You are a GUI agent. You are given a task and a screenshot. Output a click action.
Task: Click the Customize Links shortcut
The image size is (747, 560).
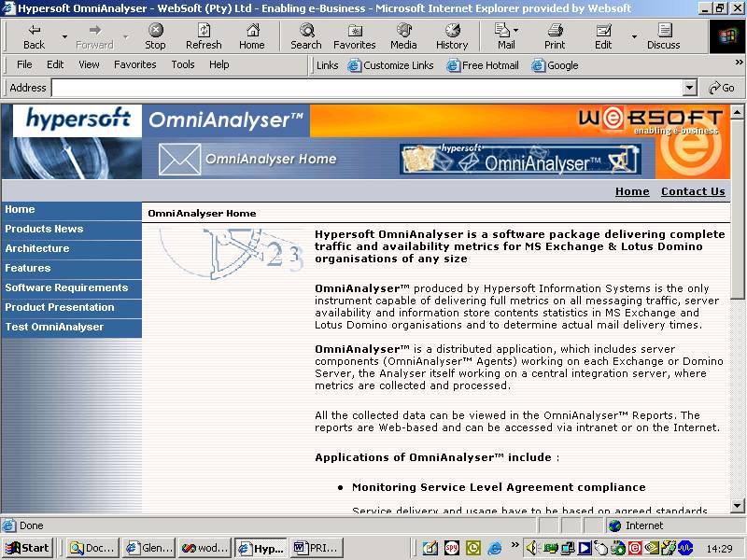[x=390, y=65]
